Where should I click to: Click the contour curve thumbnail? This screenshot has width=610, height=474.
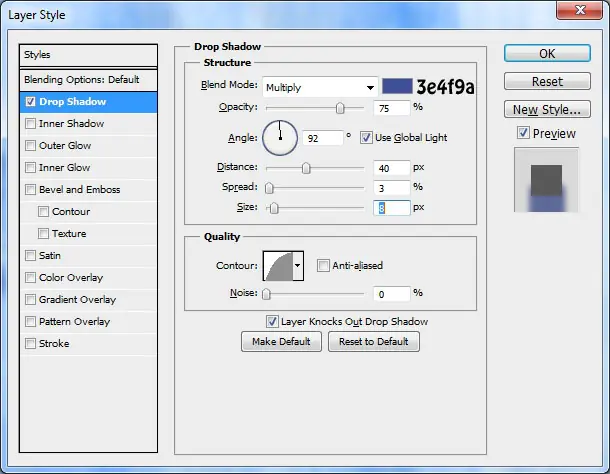pyautogui.click(x=278, y=266)
